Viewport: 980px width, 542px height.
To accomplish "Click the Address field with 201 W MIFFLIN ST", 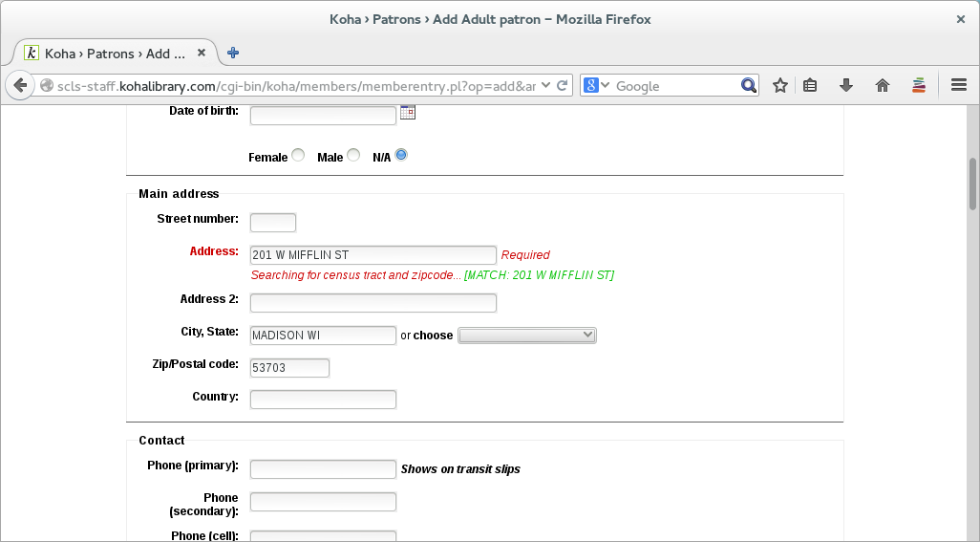I will click(373, 255).
